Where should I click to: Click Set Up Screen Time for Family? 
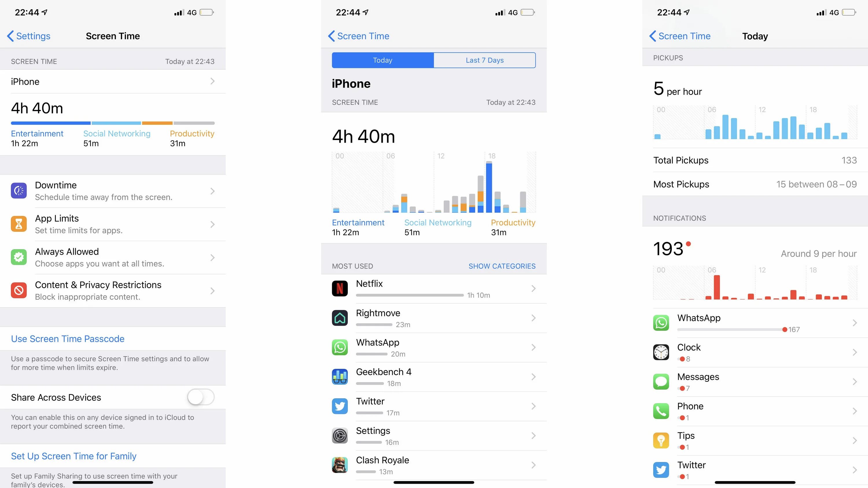pyautogui.click(x=73, y=456)
